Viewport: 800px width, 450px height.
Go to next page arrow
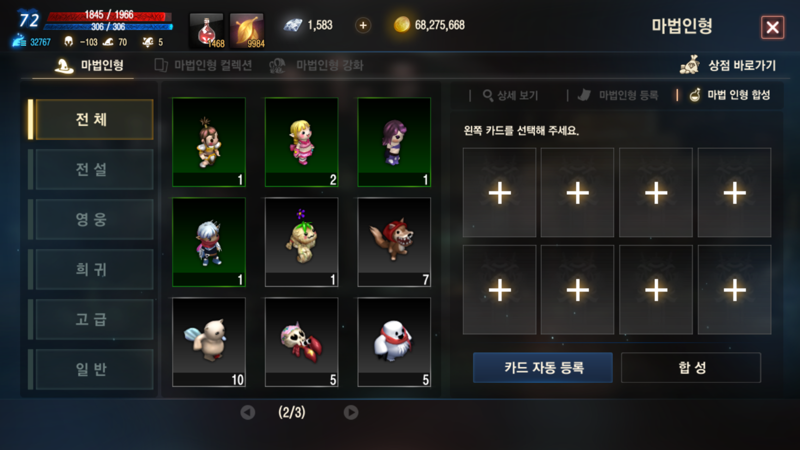click(351, 412)
